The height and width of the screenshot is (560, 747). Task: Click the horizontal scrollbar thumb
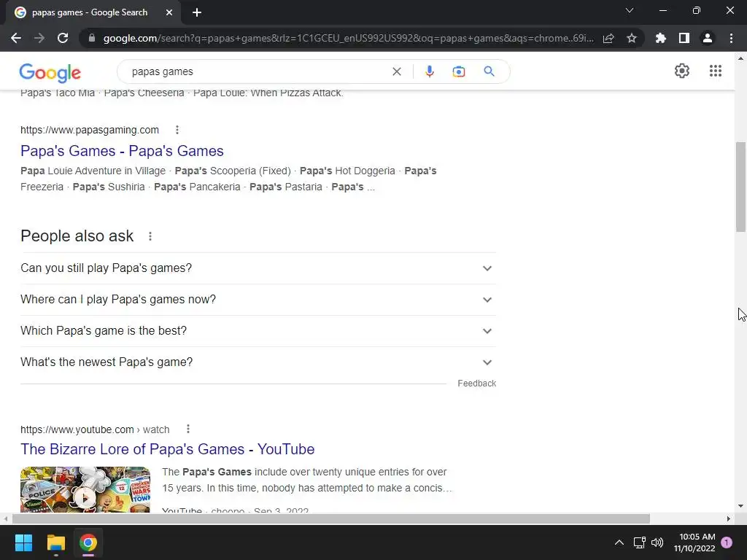tap(331, 518)
